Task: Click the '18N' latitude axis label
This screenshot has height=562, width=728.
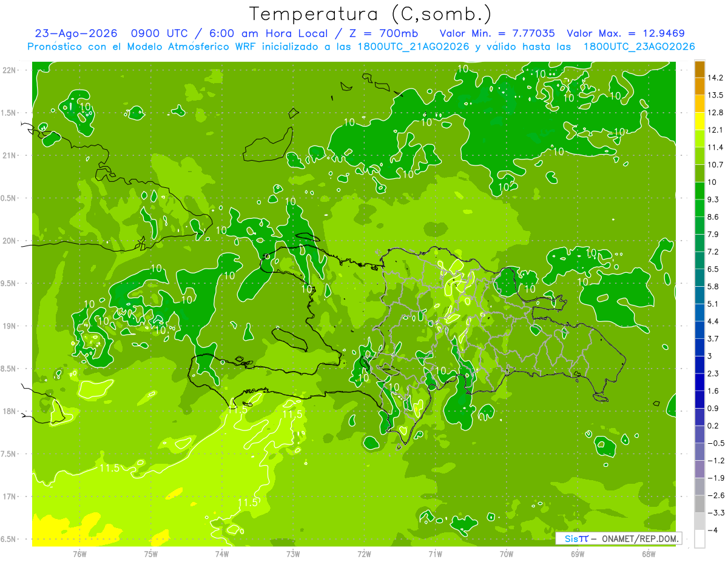Action: pos(10,411)
